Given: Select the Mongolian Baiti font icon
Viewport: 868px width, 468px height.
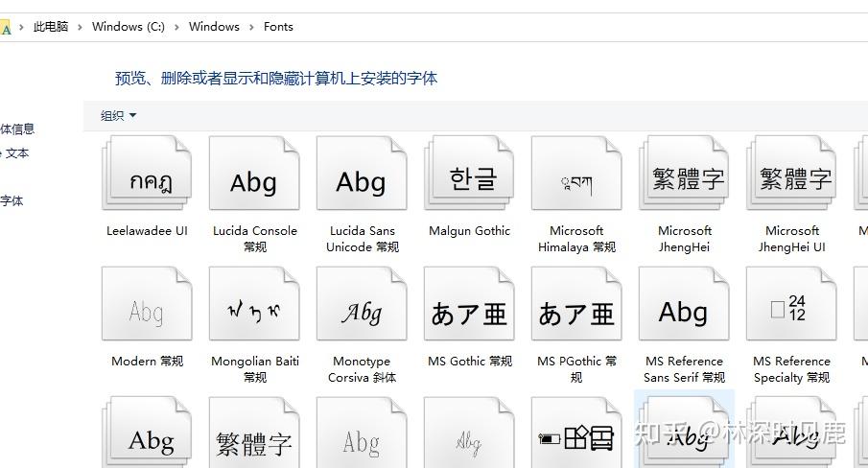Looking at the screenshot, I should coord(254,307).
